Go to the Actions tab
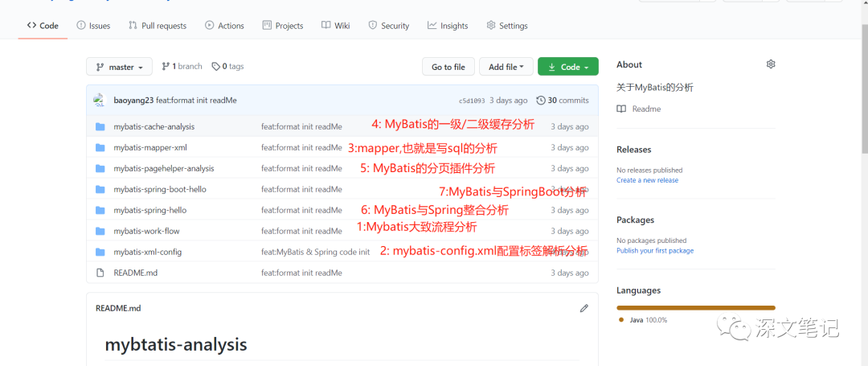 point(224,26)
